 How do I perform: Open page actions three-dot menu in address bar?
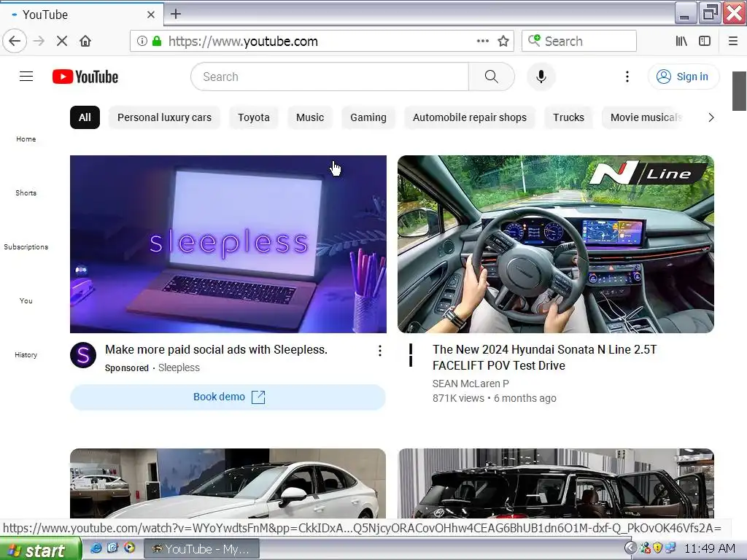click(x=483, y=41)
